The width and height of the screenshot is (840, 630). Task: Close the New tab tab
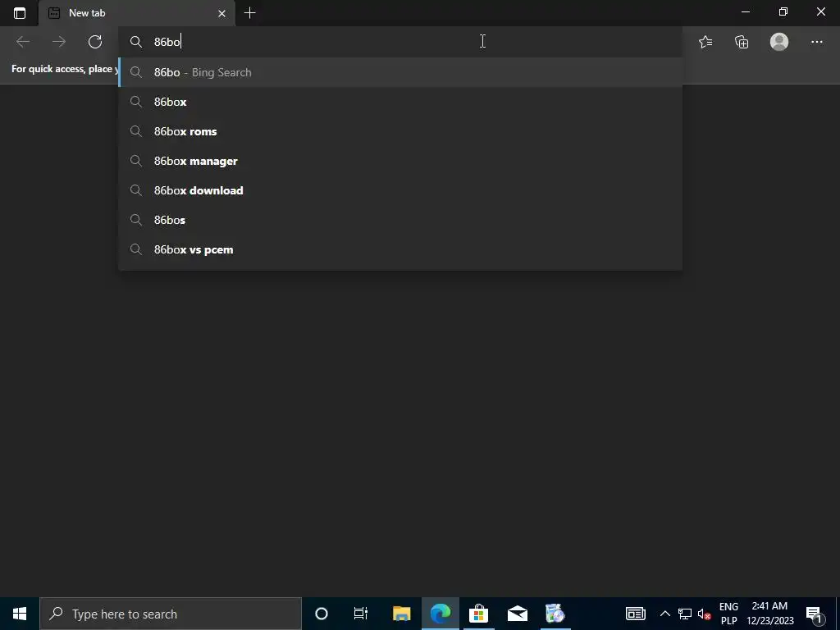221,13
